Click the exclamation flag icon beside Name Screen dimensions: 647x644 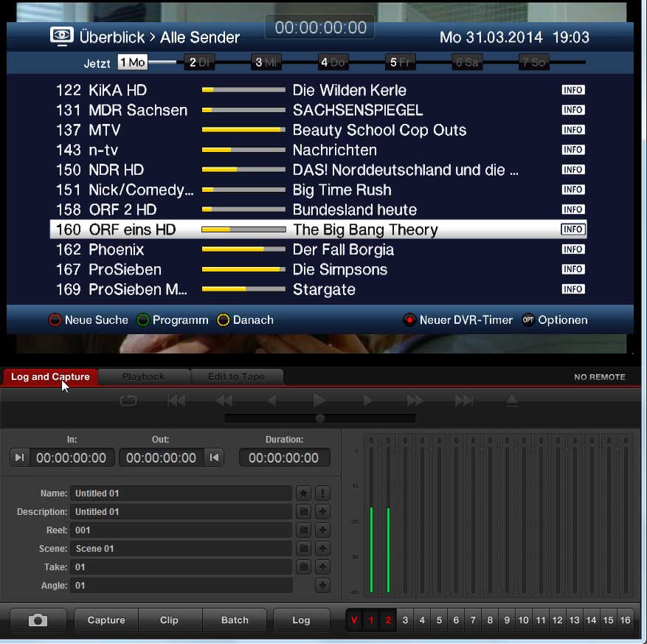click(x=322, y=493)
